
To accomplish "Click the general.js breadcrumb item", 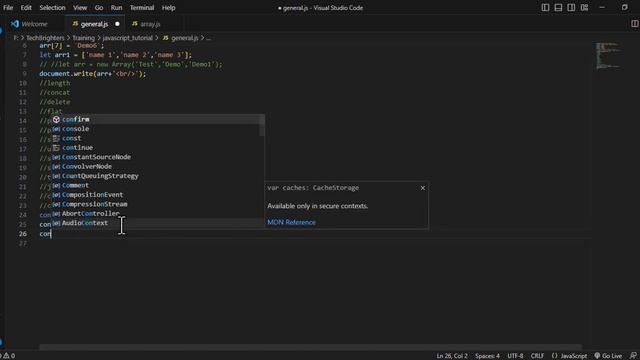I will point(184,38).
